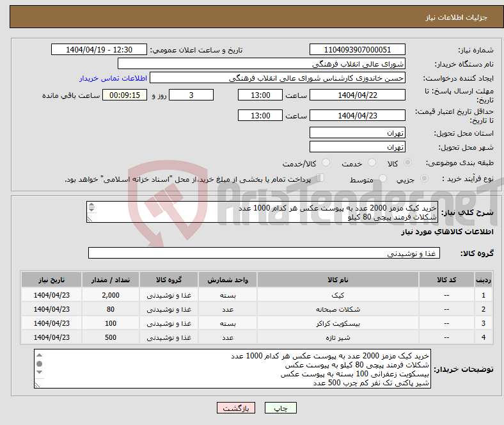Image resolution: width=504 pixels, height=425 pixels.
Task: Click label ساعت باقی مانده
Action: click(71, 95)
